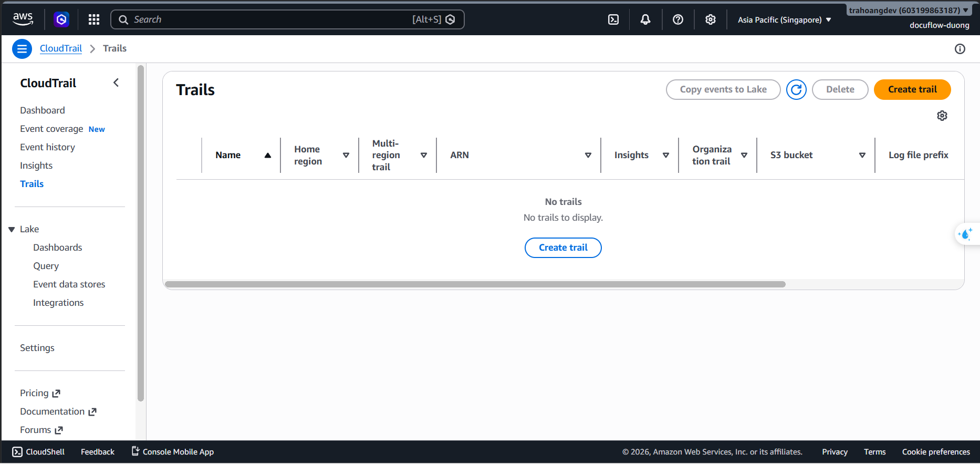Click the external link icon beside Pricing
The width and height of the screenshot is (980, 464).
click(x=56, y=393)
